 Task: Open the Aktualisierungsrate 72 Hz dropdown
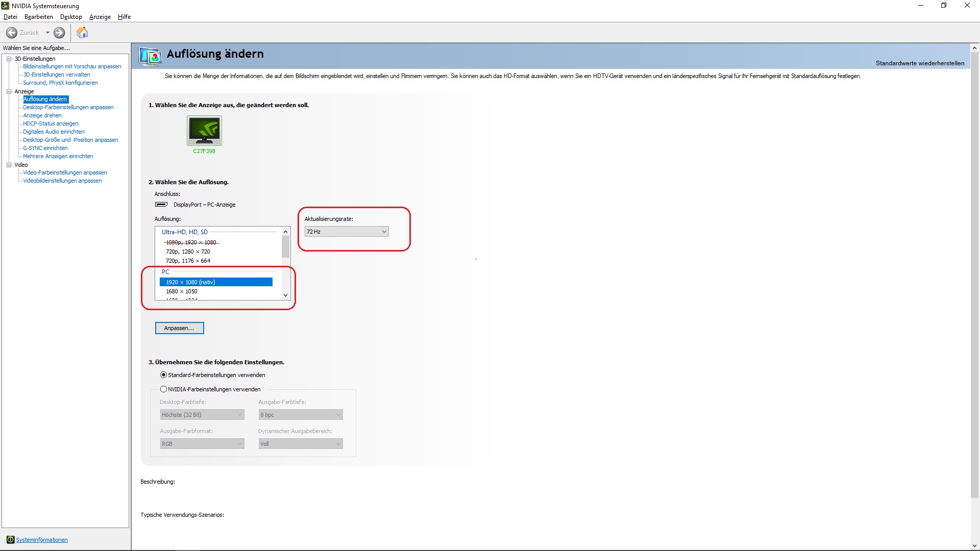[x=347, y=232]
